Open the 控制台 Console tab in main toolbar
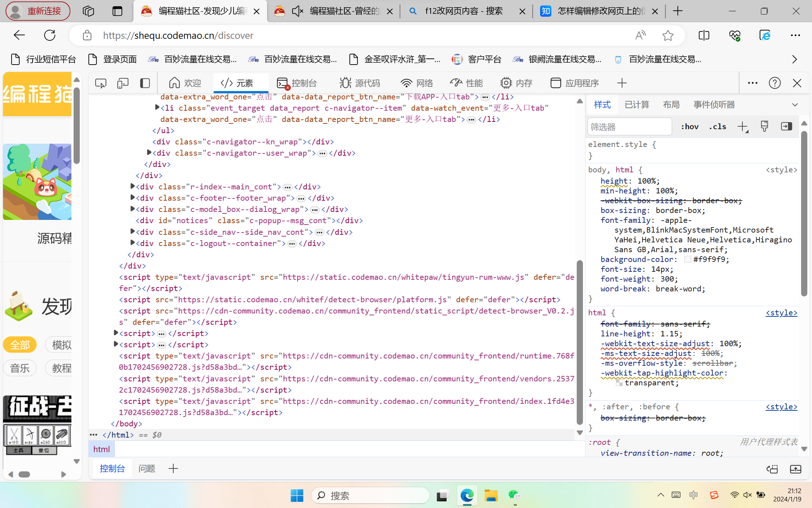Screen dimensions: 812x508 (297, 83)
